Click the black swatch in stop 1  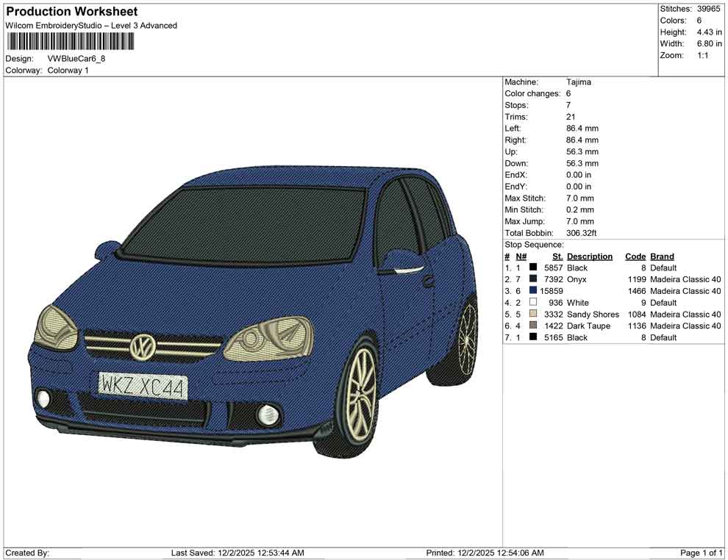point(533,268)
